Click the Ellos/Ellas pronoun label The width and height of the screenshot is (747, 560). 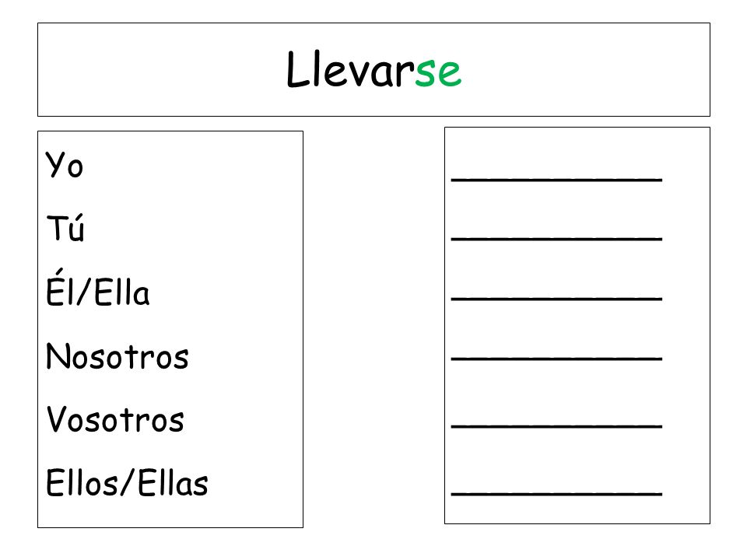point(127,483)
